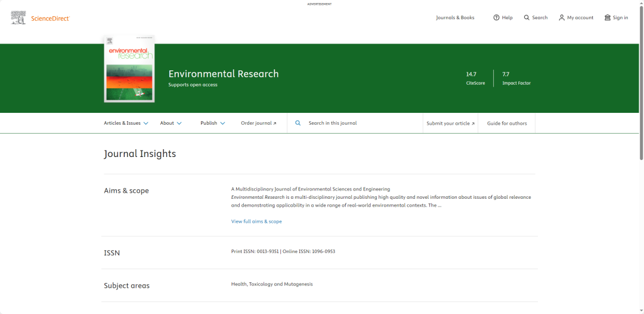
Task: Click the Aims & scope heading
Action: click(x=126, y=190)
